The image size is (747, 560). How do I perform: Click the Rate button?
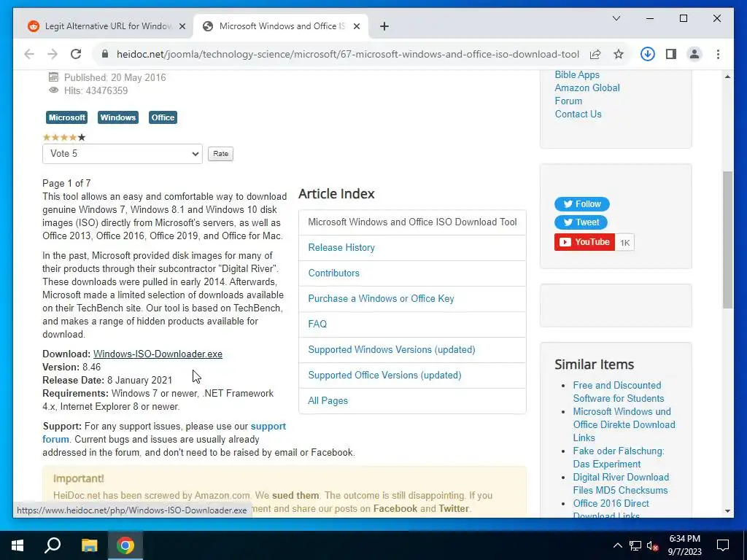click(x=220, y=154)
